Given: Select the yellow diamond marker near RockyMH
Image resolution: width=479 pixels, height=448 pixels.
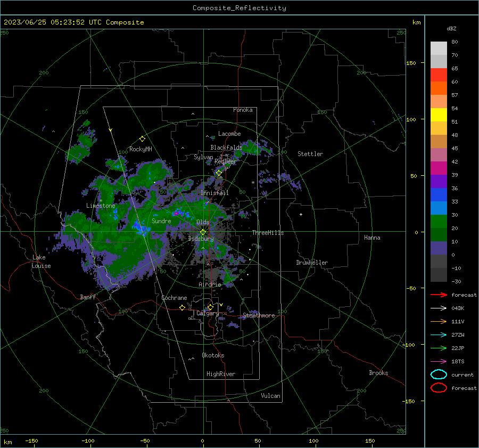Looking at the screenshot, I should coord(142,139).
